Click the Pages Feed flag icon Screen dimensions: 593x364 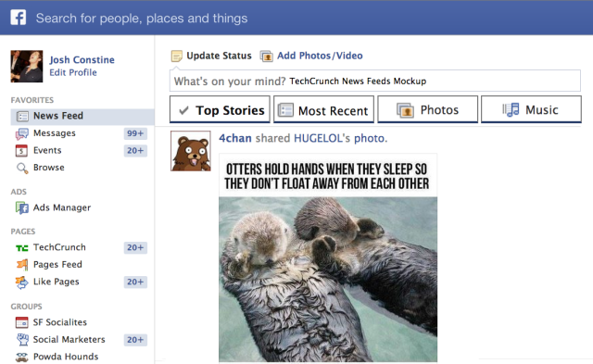[22, 264]
